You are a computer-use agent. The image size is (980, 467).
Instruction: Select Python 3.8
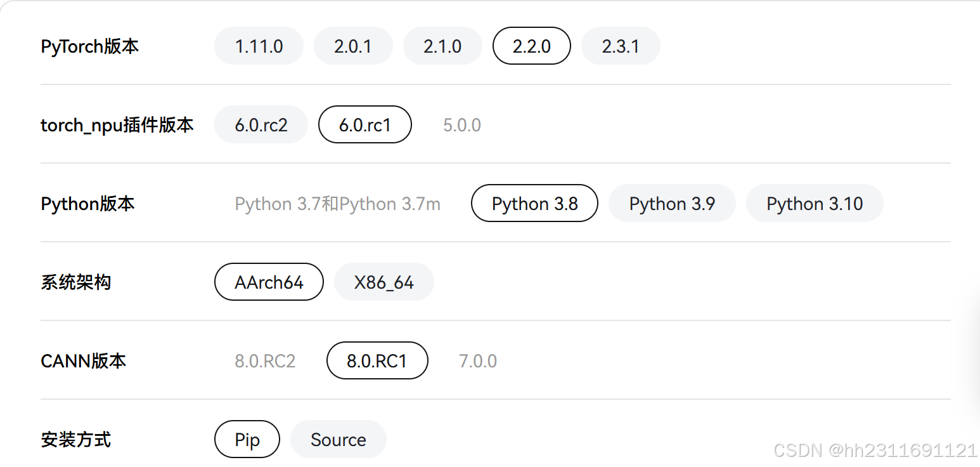[535, 203]
